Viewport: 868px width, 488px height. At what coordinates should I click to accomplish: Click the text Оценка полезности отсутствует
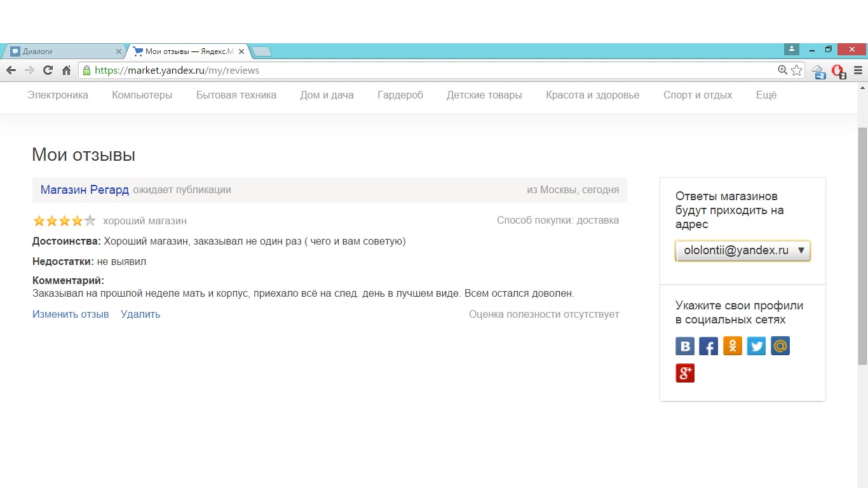(x=544, y=315)
